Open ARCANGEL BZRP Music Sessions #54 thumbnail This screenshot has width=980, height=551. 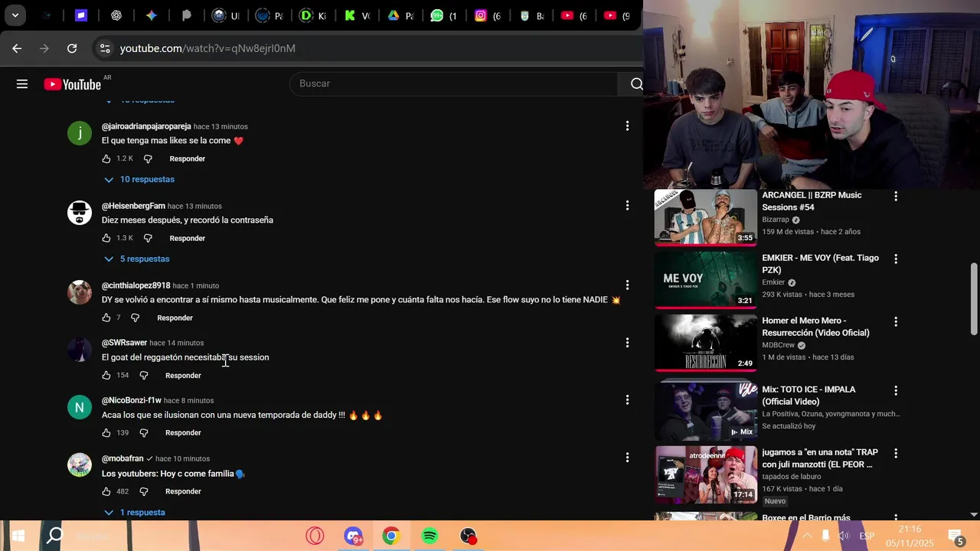click(x=706, y=217)
